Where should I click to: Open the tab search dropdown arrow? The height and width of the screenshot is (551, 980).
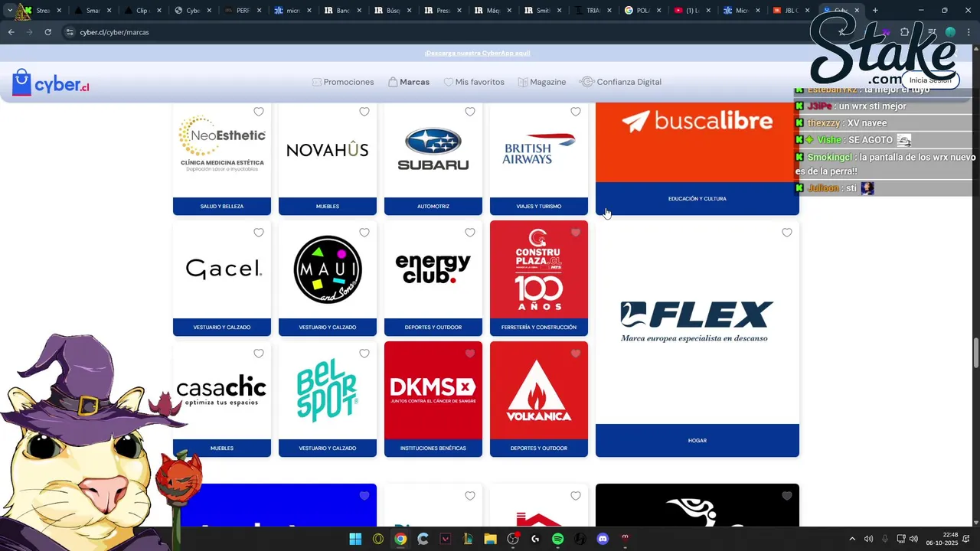9,11
